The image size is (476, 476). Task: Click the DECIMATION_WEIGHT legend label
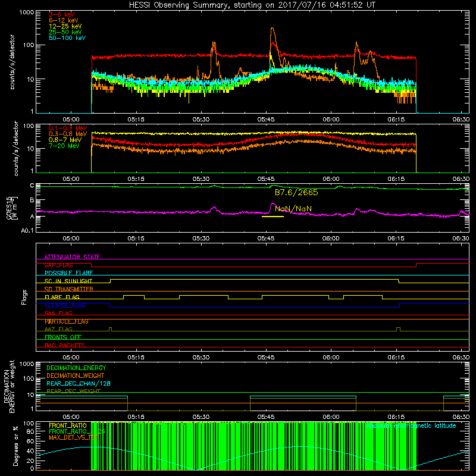[76, 375]
